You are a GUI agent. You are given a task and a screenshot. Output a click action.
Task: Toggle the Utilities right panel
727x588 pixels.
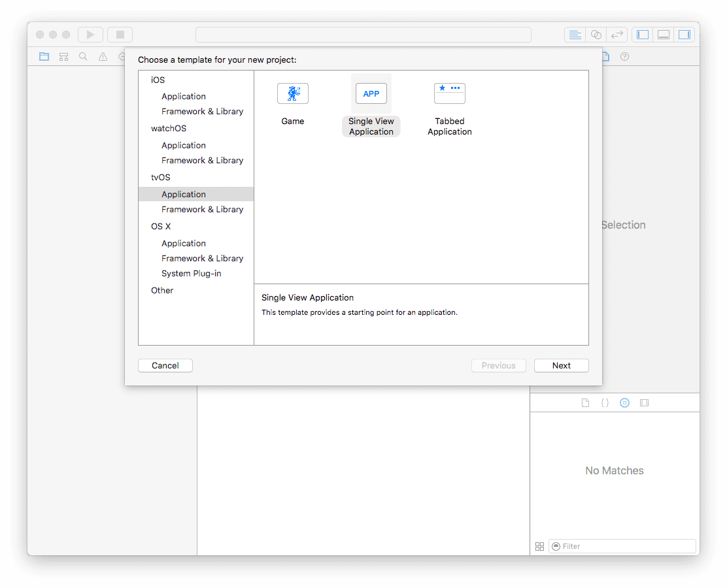point(685,35)
